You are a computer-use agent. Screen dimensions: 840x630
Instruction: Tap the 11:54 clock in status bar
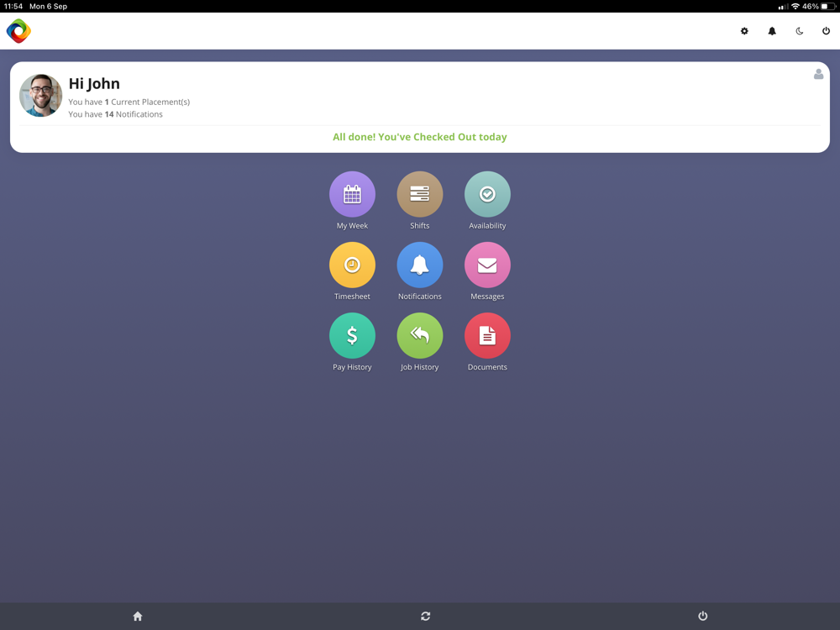13,7
